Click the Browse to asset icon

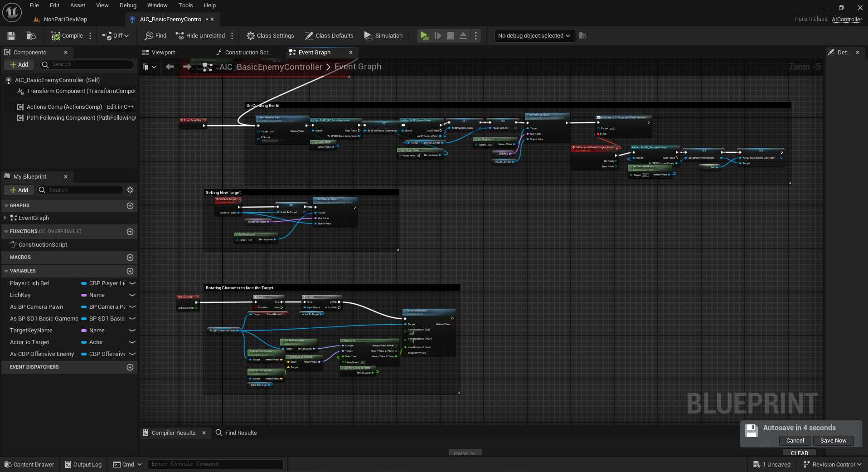[x=31, y=36]
